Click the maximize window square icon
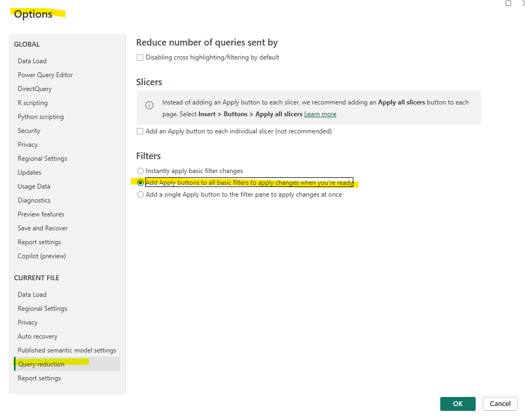525x420 pixels. point(508,3)
